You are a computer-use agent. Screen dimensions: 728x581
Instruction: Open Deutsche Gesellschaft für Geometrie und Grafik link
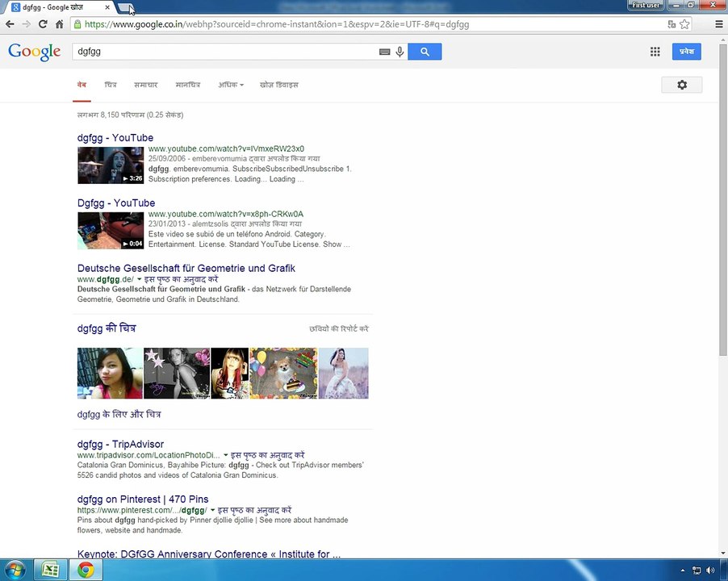(x=186, y=268)
